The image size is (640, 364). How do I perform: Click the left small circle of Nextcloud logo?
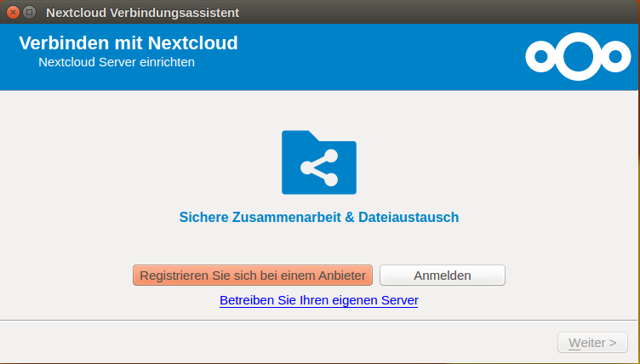(x=540, y=57)
